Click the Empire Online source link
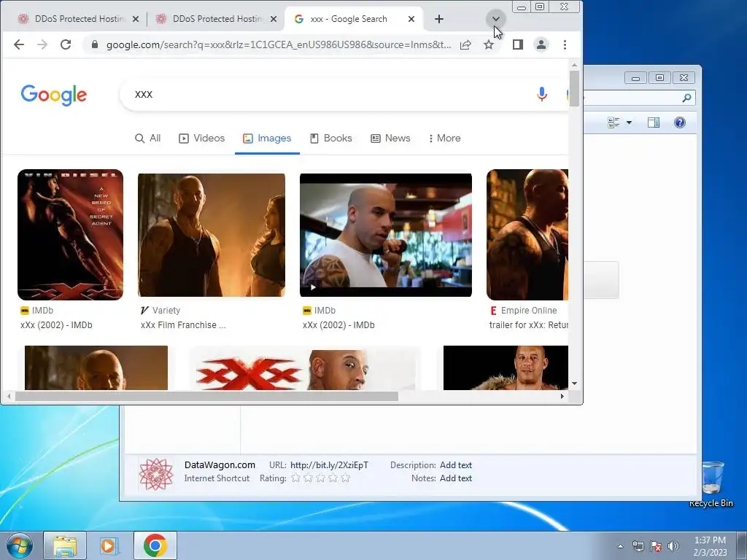 pos(524,311)
